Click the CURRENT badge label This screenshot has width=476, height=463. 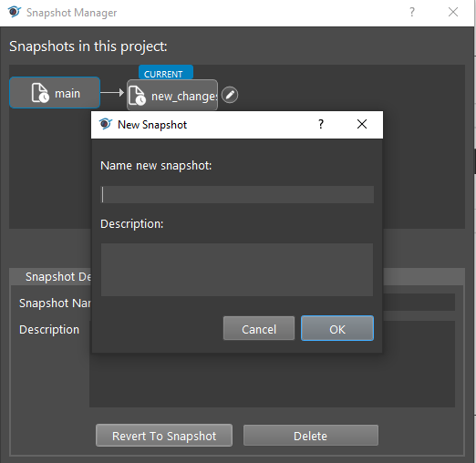tap(166, 73)
